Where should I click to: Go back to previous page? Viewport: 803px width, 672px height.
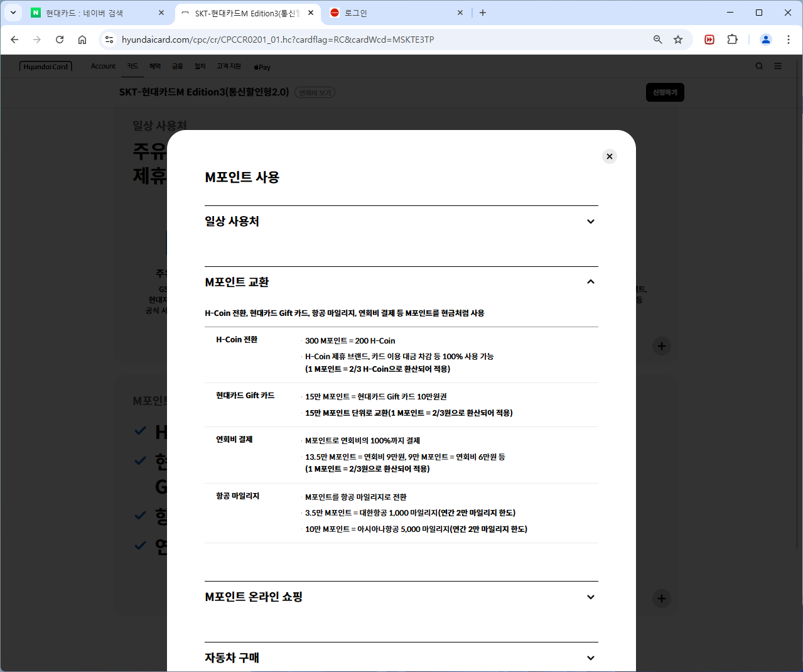click(14, 40)
